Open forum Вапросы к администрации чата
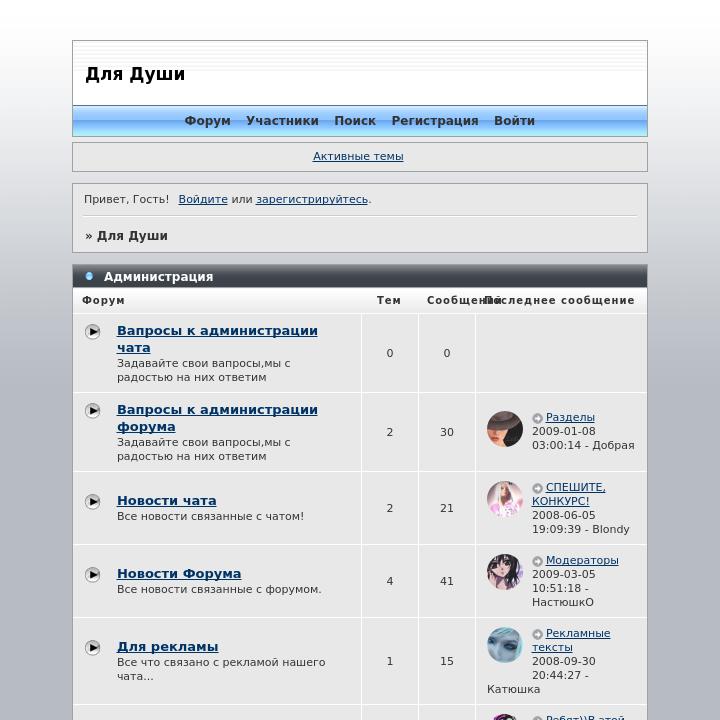720x720 pixels. pyautogui.click(x=217, y=339)
